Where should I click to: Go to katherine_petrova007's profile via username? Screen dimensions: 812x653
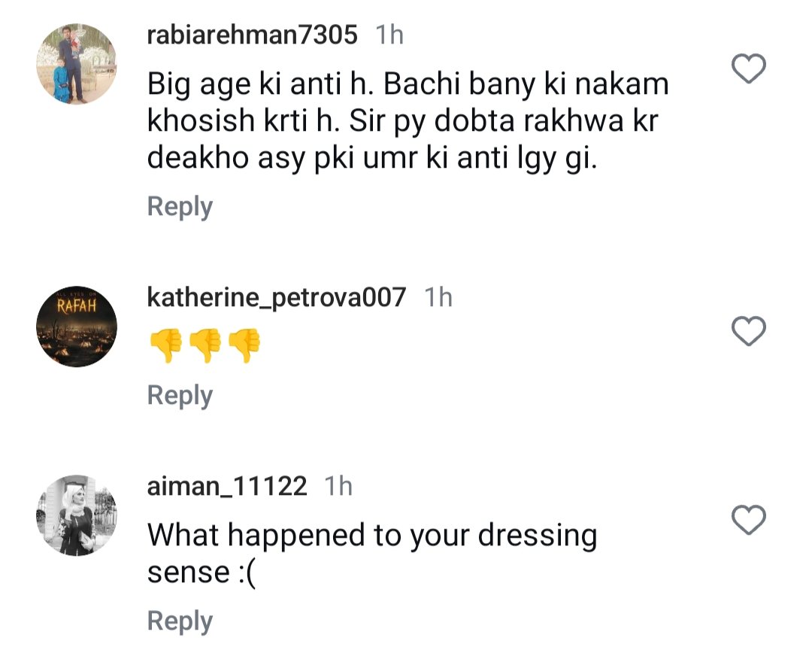coord(276,298)
